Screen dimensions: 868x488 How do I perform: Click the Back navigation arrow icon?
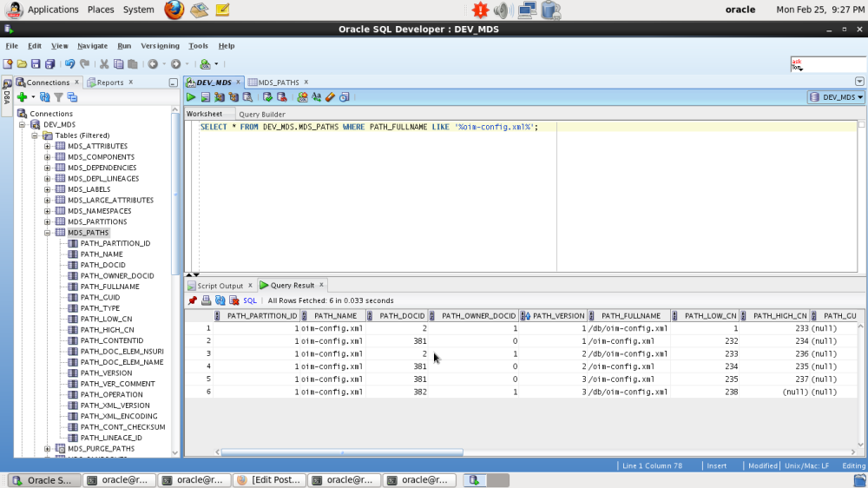153,64
